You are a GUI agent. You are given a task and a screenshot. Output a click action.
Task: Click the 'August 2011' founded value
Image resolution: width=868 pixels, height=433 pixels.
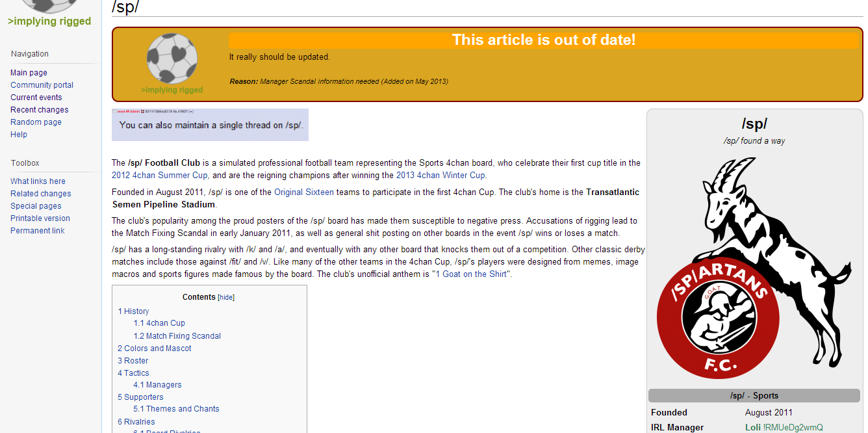(x=769, y=412)
